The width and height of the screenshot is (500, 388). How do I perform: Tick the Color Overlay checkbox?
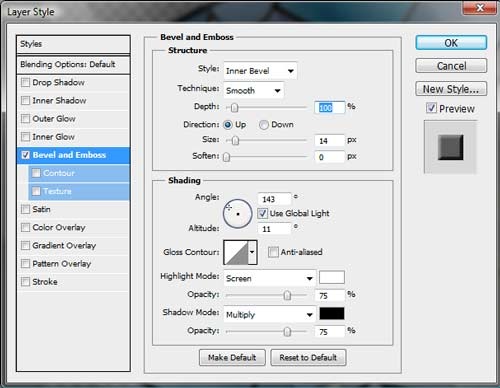(25, 227)
